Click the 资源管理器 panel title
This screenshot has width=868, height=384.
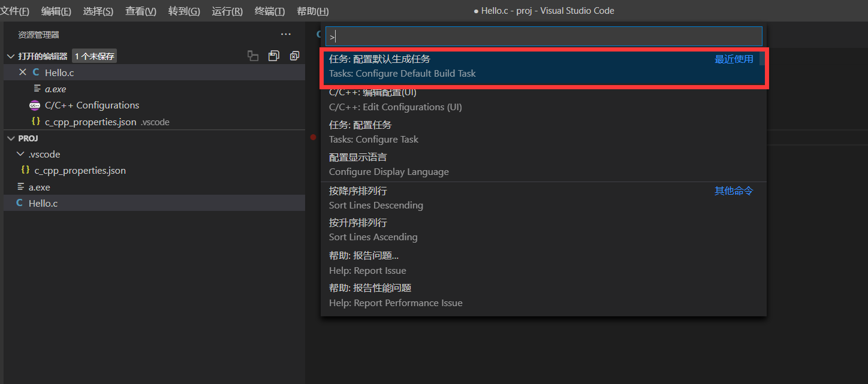tap(38, 35)
